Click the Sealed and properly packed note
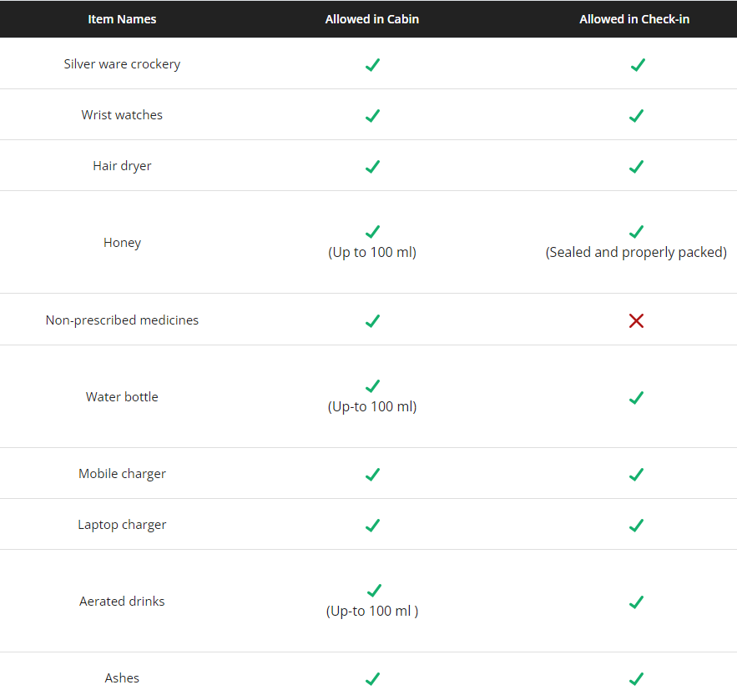The width and height of the screenshot is (737, 700). (x=636, y=252)
